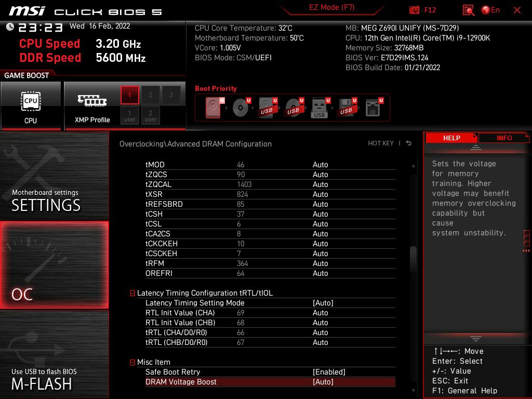The width and height of the screenshot is (532, 399).
Task: Change language via the En globe icon
Action: [490, 10]
